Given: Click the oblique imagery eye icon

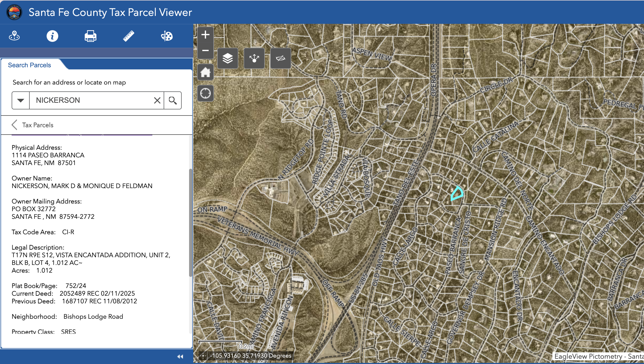Looking at the screenshot, I should tap(281, 58).
